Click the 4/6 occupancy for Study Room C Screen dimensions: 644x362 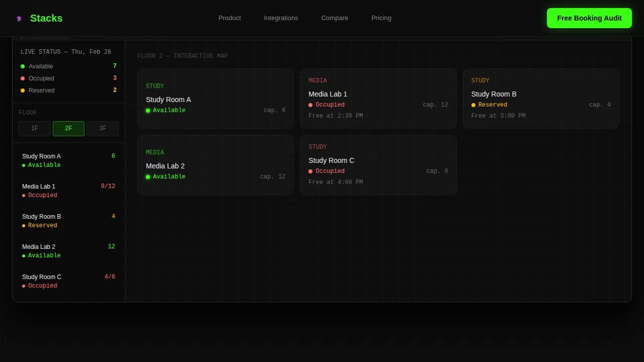point(110,277)
